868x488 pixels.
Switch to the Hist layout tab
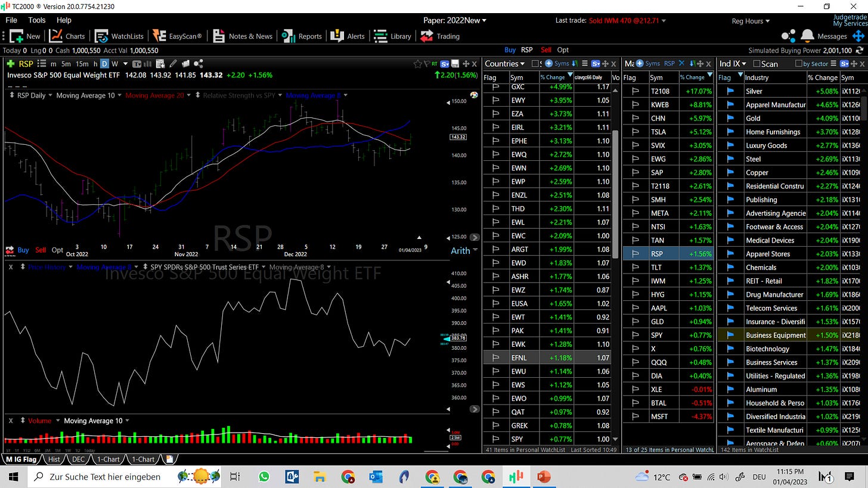tap(54, 459)
